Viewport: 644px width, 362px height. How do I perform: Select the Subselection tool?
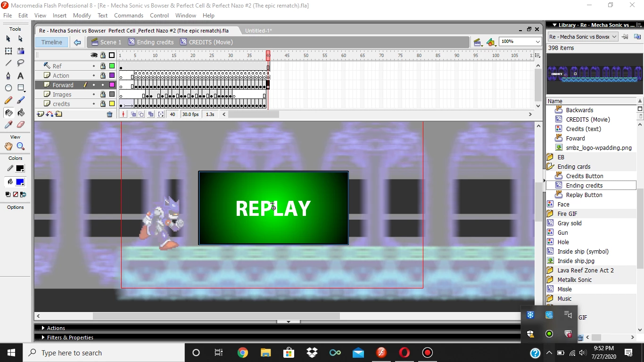coord(20,39)
